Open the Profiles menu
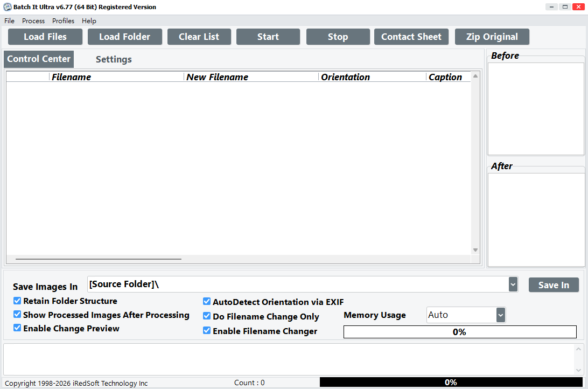The width and height of the screenshot is (588, 389). tap(63, 21)
